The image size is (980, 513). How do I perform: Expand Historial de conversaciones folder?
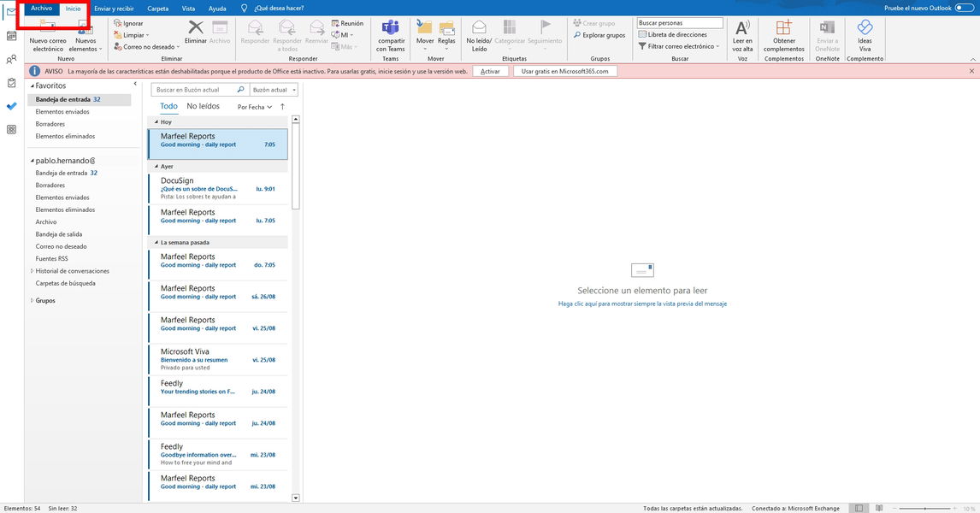[x=32, y=271]
